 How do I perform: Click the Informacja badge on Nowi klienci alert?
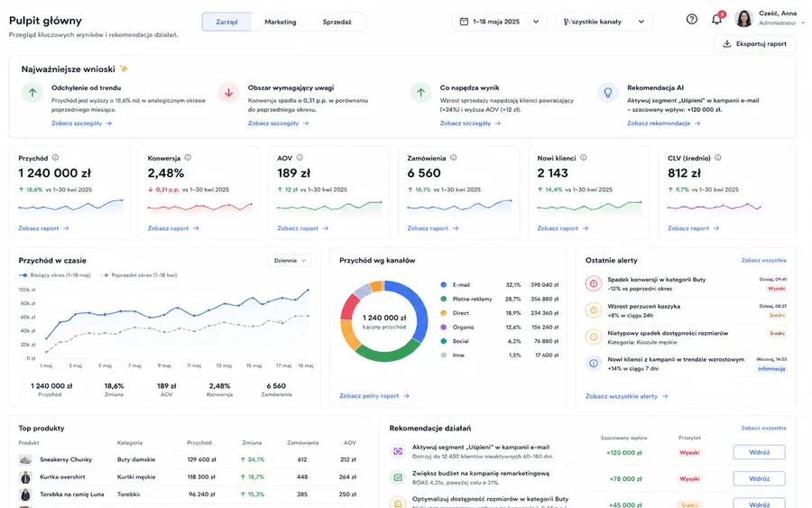(771, 369)
